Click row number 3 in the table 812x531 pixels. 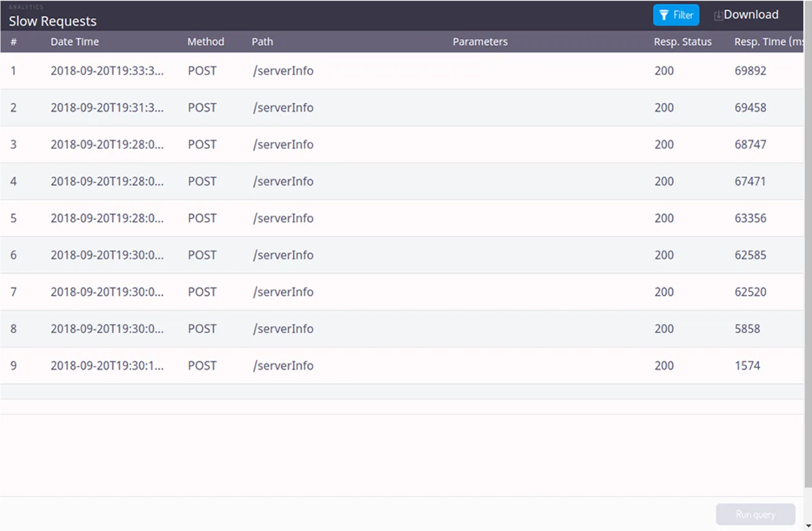14,144
